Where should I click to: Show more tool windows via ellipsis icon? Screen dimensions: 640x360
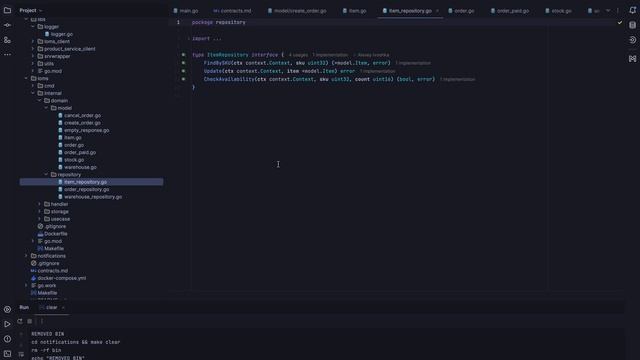click(7, 54)
